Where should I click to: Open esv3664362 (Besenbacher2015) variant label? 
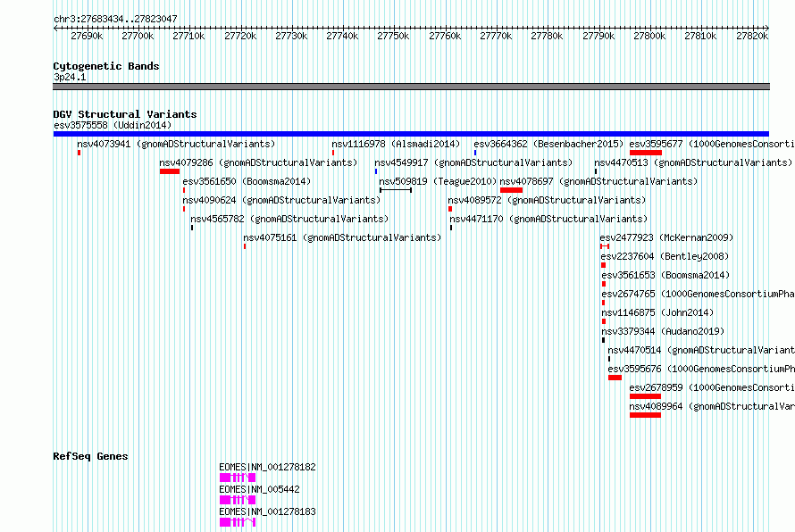click(548, 144)
